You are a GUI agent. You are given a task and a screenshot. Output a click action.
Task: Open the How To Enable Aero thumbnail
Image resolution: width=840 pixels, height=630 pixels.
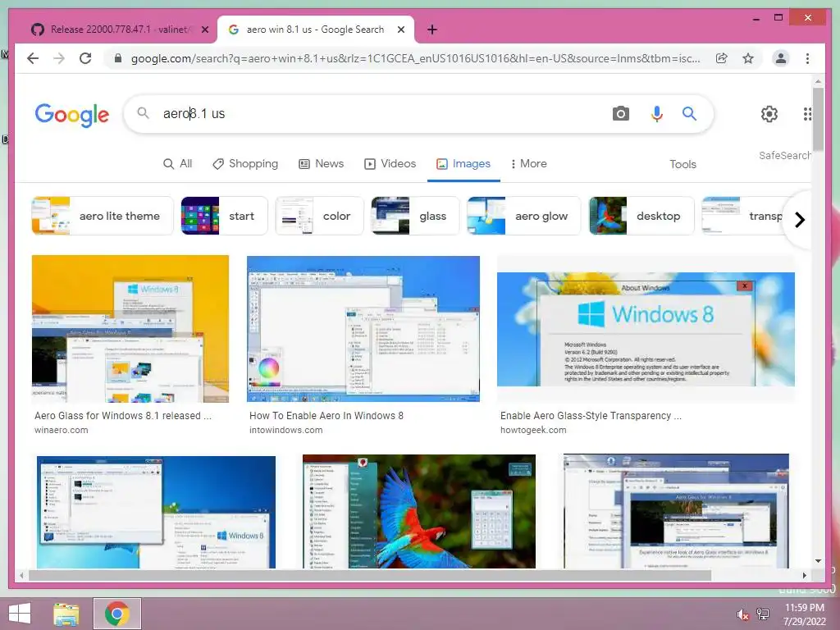(x=363, y=328)
